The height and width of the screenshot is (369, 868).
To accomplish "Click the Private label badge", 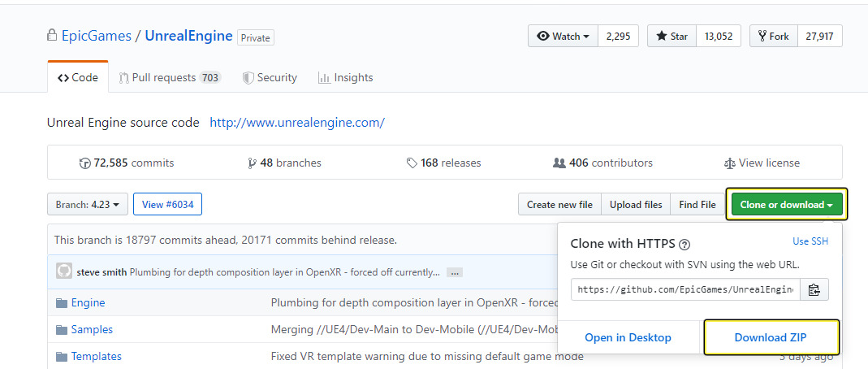I will (256, 37).
